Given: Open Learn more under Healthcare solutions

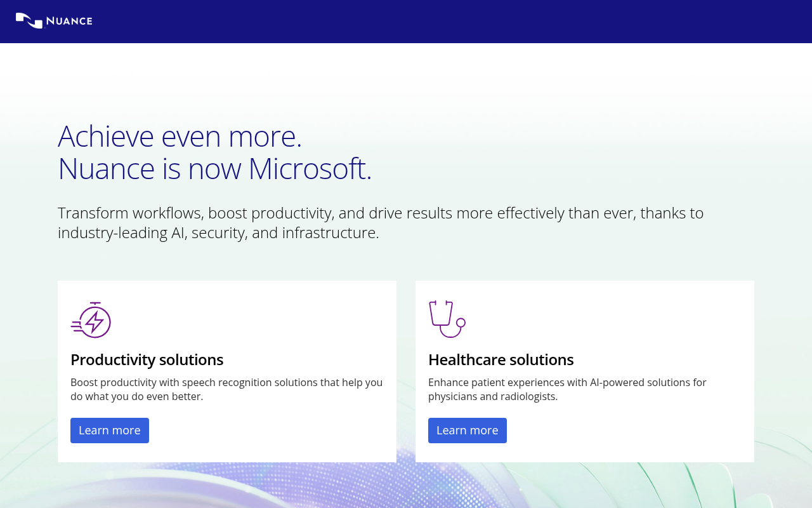Looking at the screenshot, I should coord(468,431).
